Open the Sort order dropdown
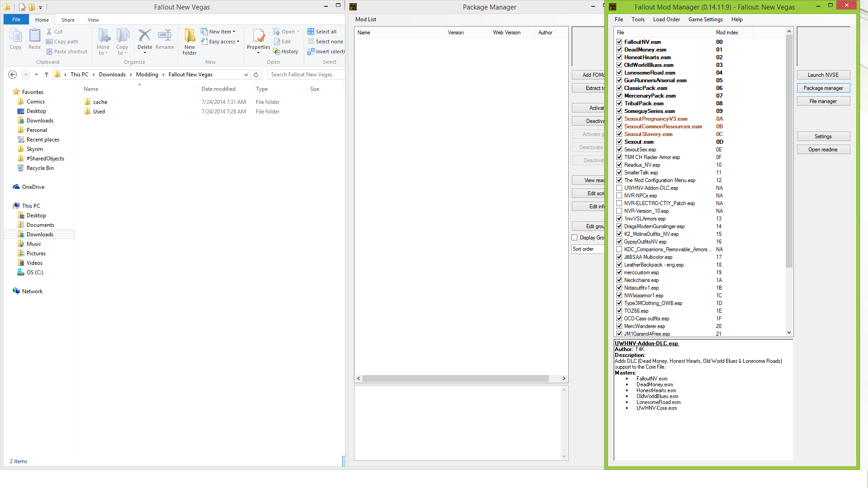Viewport: 868px width, 488px height. pos(588,249)
